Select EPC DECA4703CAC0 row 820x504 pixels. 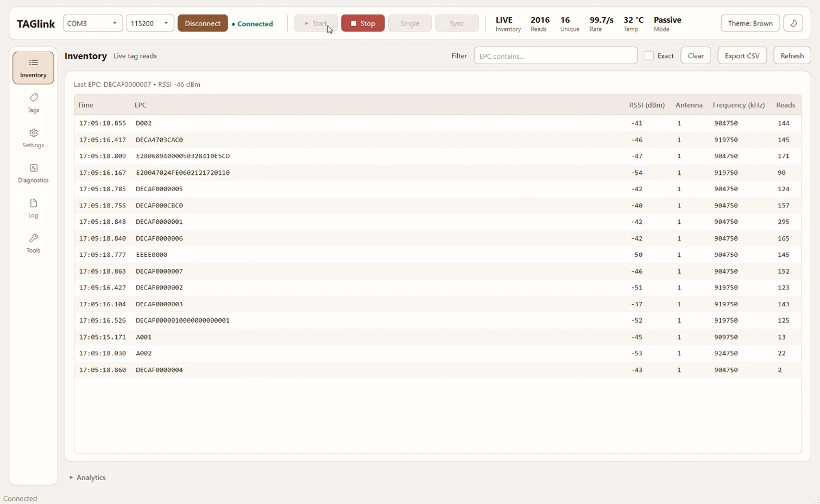pyautogui.click(x=438, y=140)
